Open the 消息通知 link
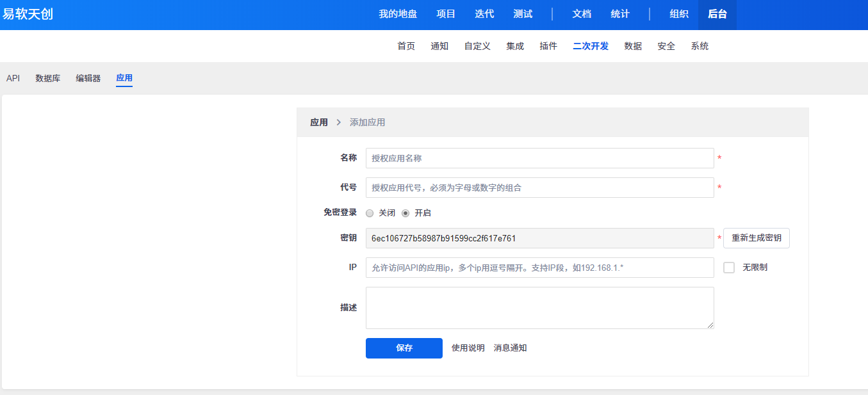 click(510, 348)
